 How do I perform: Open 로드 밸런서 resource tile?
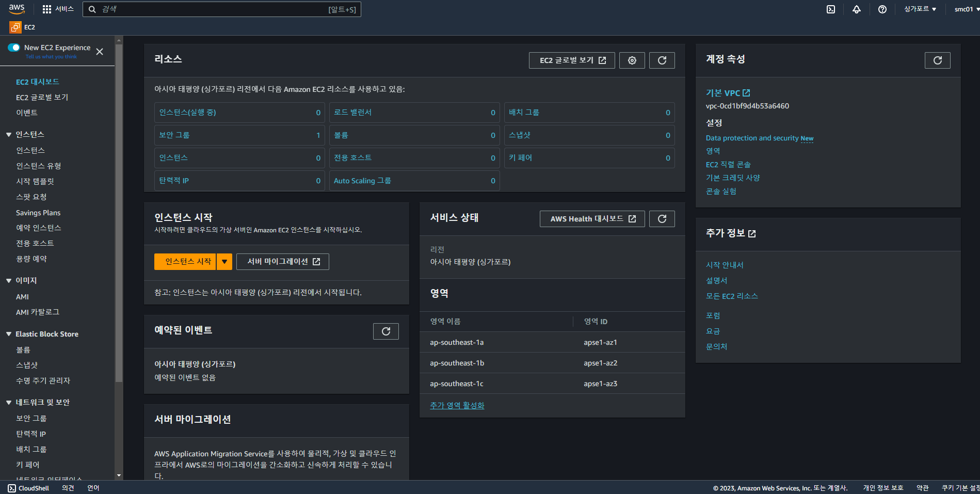click(x=414, y=113)
